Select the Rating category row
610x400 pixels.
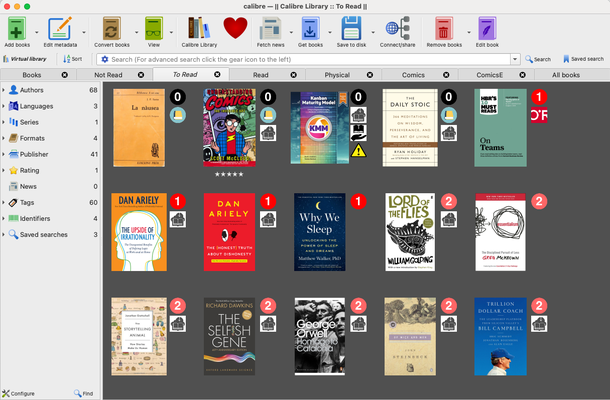click(51, 170)
